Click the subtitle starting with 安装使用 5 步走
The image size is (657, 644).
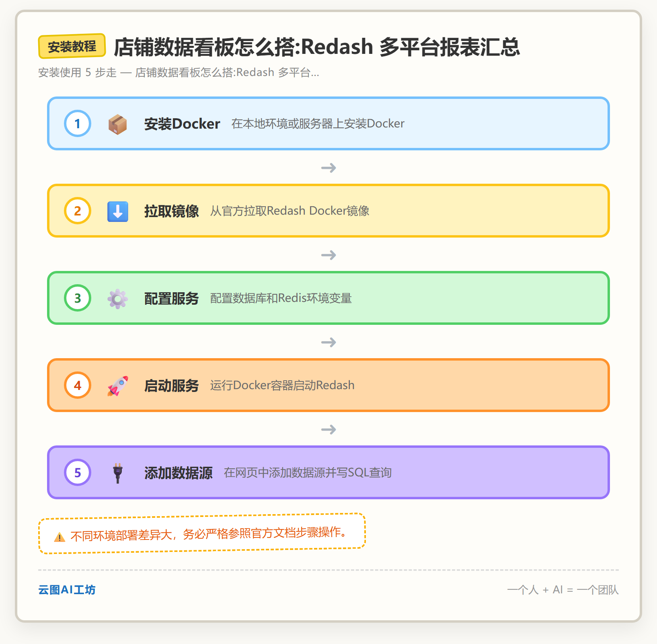(179, 72)
